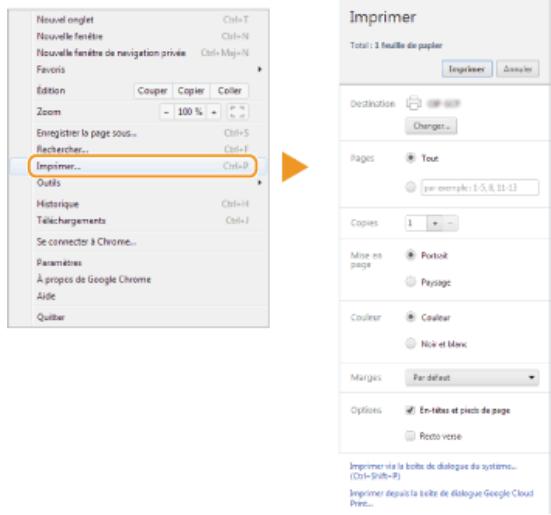Screen dimensions: 551x515
Task: Click the Copies number field
Action: [416, 223]
